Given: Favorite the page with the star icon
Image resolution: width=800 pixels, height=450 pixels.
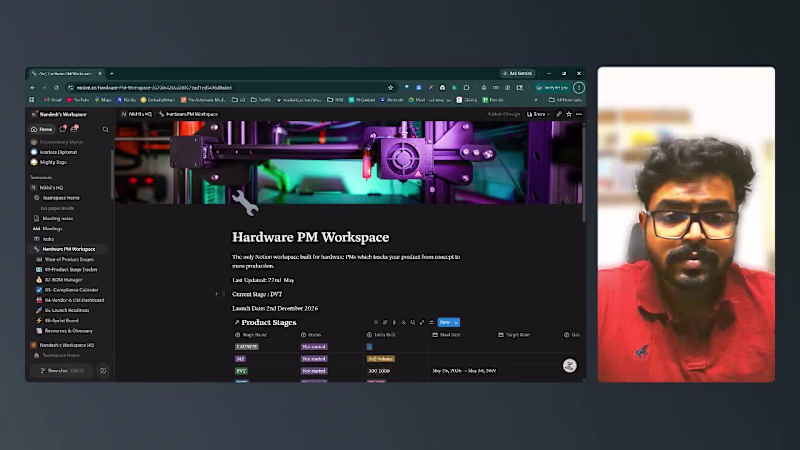Looking at the screenshot, I should (569, 114).
